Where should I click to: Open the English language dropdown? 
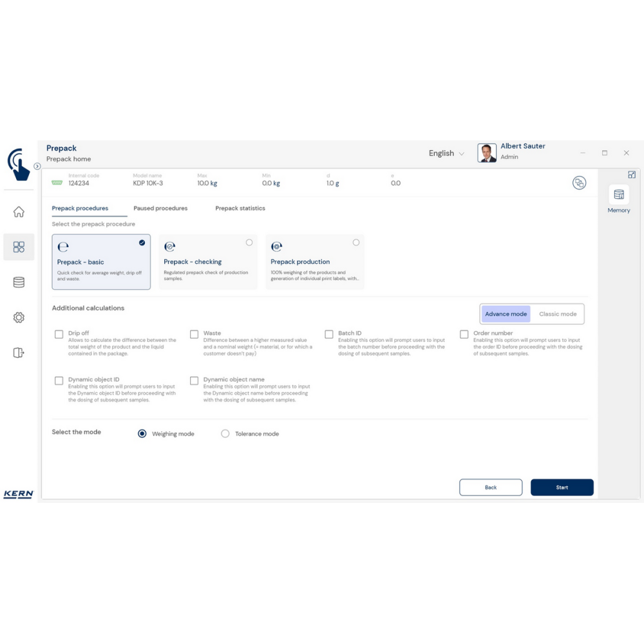(x=446, y=153)
